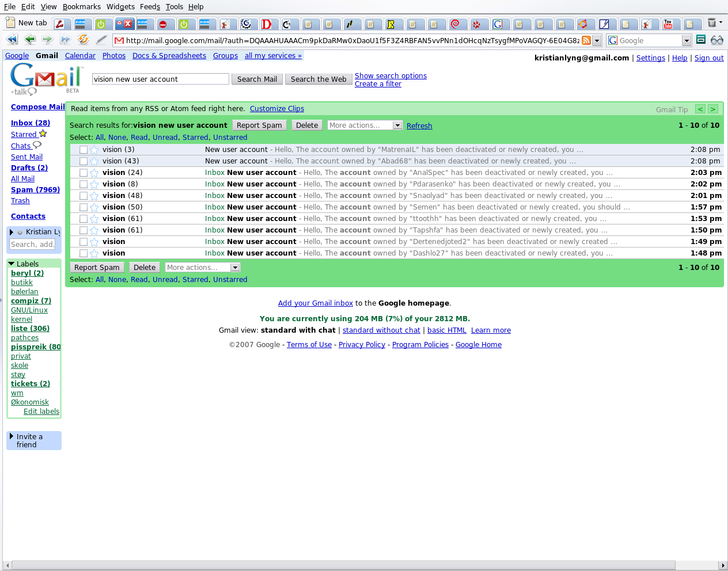Viewport: 728px width, 571px height.
Task: Click the contacts search field
Action: pyautogui.click(x=32, y=245)
